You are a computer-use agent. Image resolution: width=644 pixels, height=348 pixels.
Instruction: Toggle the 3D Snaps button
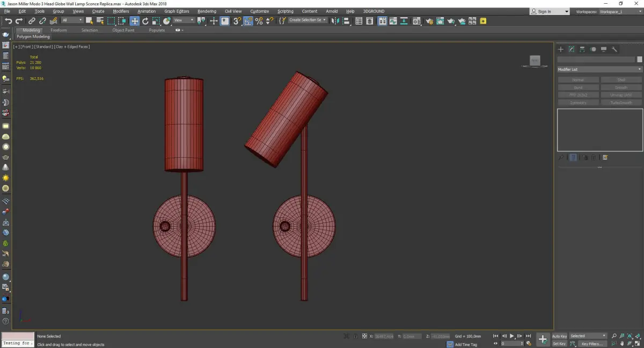[x=236, y=21]
